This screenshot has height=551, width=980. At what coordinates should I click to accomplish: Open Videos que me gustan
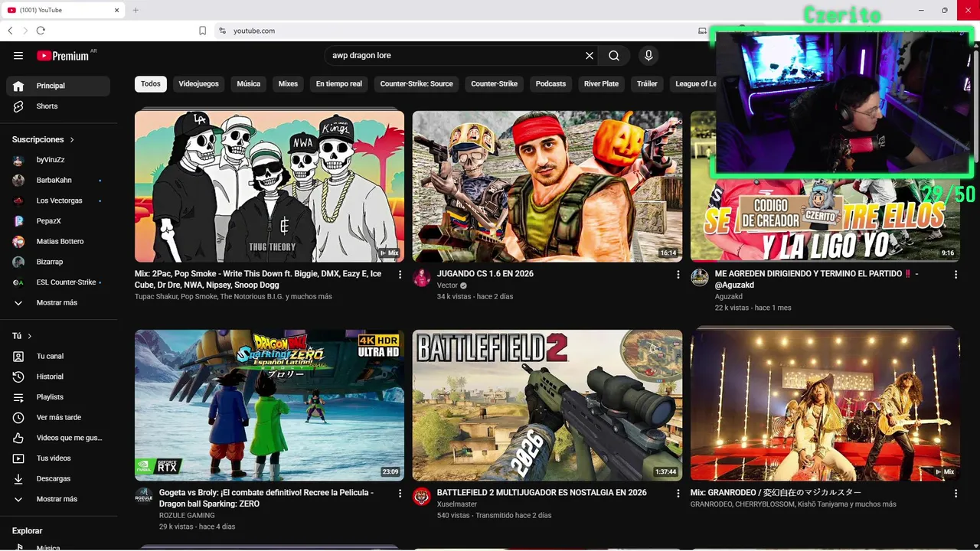[58, 438]
